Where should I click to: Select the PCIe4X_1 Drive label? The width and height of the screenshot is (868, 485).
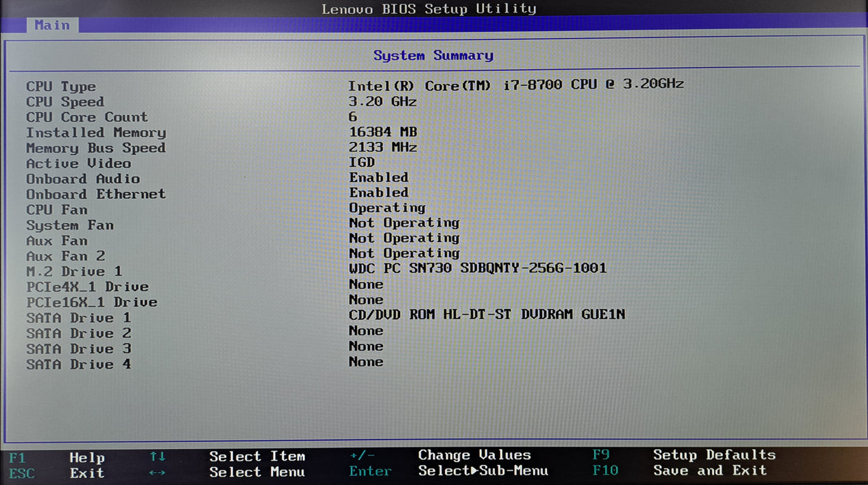click(x=87, y=287)
